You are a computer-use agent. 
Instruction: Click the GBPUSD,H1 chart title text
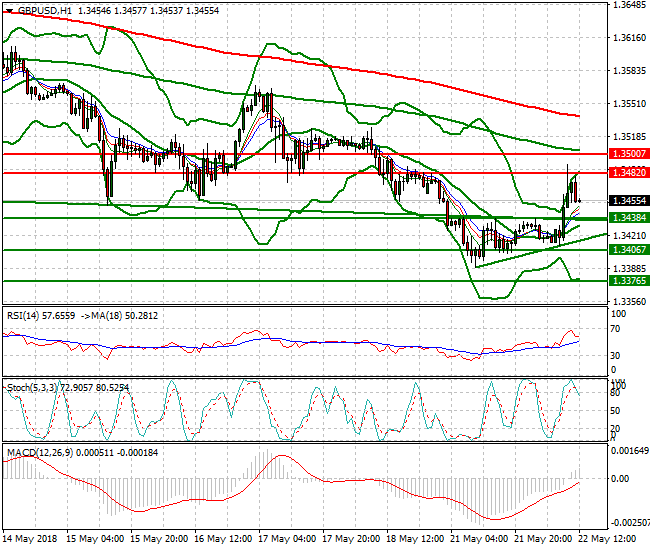tap(45, 11)
